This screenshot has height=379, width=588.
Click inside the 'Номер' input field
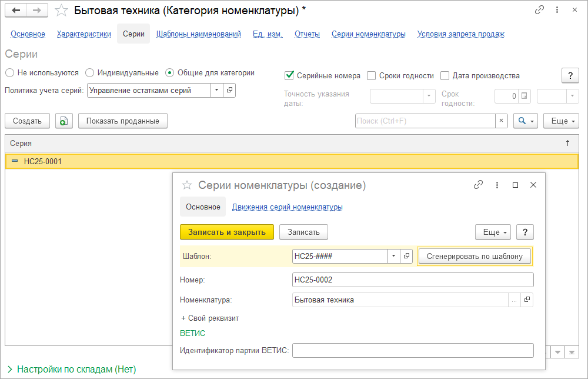click(x=412, y=280)
